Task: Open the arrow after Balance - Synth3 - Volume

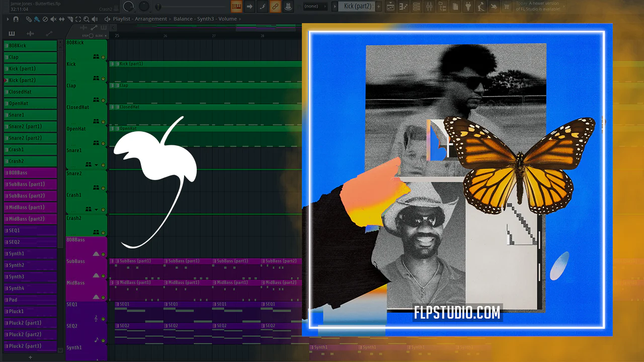Action: pos(240,19)
